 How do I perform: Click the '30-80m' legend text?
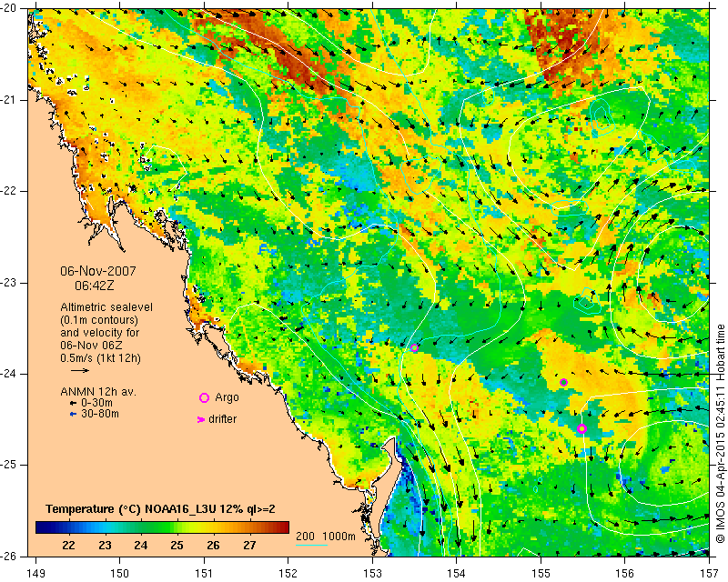[100, 414]
